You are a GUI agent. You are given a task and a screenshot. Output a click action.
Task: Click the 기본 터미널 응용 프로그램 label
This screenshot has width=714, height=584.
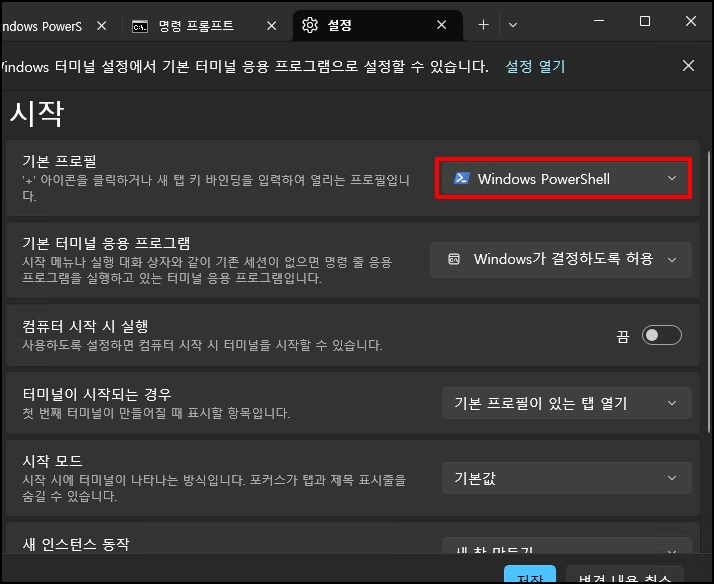coord(106,243)
